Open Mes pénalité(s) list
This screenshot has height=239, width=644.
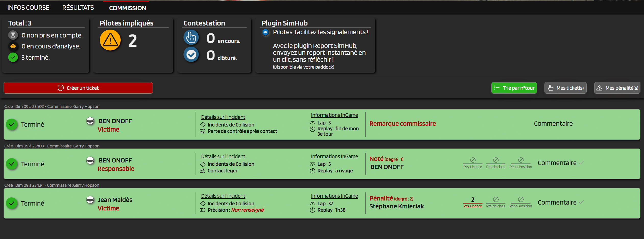[x=617, y=88]
